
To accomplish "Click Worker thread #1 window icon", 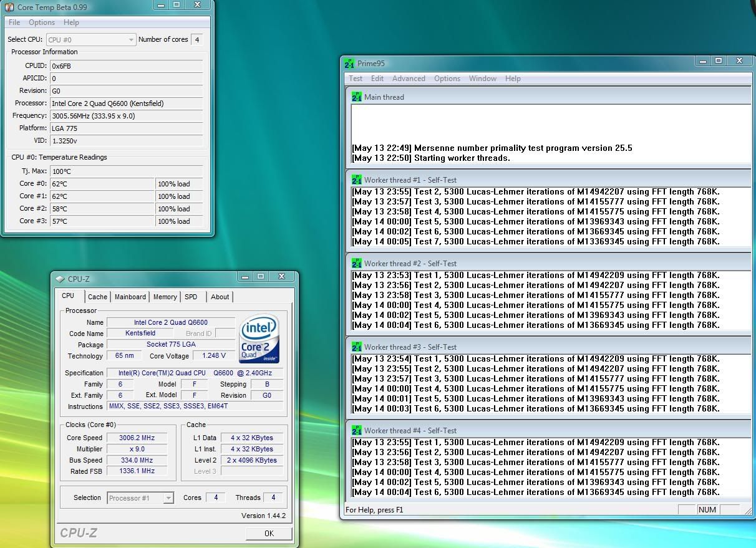I will click(356, 180).
